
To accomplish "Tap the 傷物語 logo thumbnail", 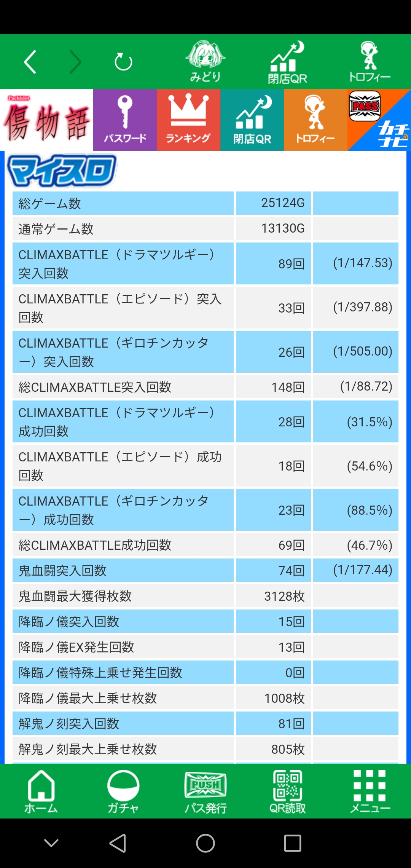I will (x=46, y=120).
